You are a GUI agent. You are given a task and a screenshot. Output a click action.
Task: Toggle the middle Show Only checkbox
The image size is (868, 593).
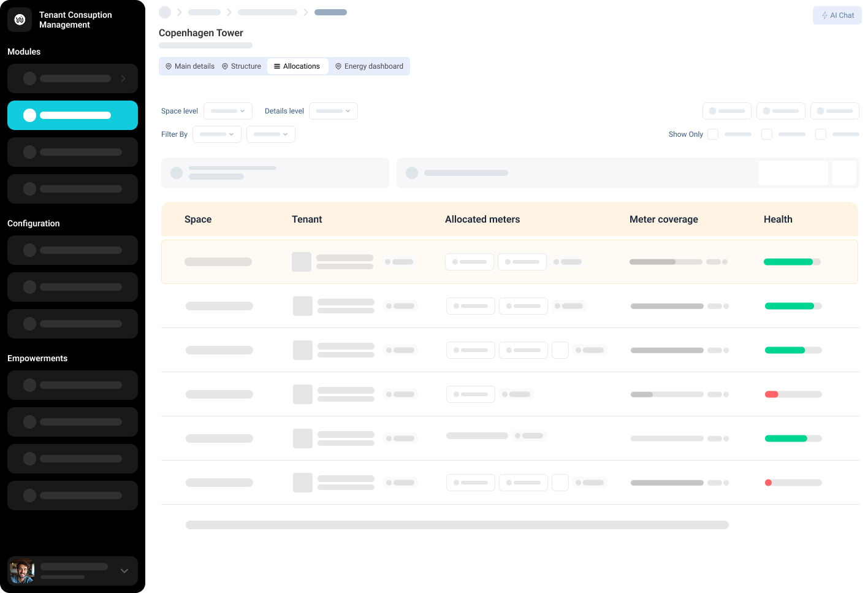767,134
